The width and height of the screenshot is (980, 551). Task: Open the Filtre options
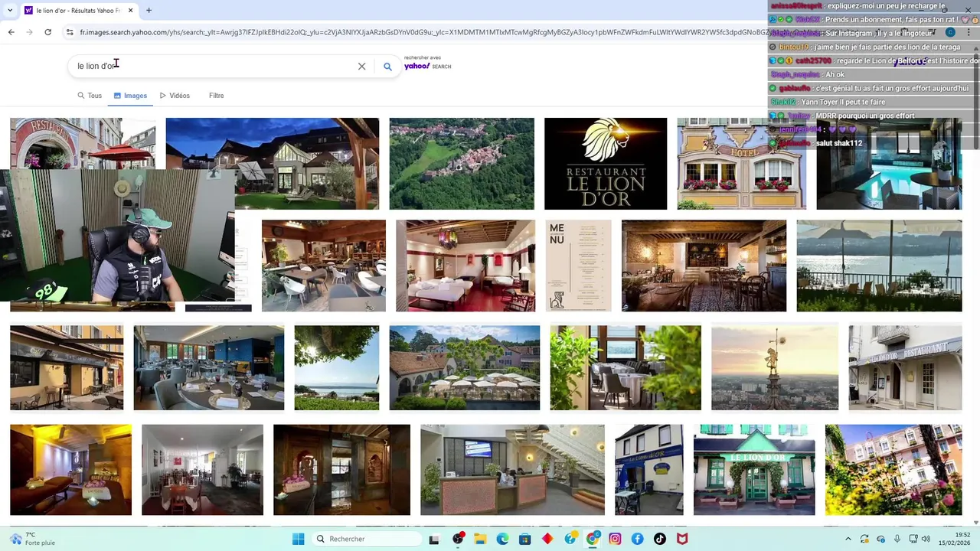pos(217,96)
